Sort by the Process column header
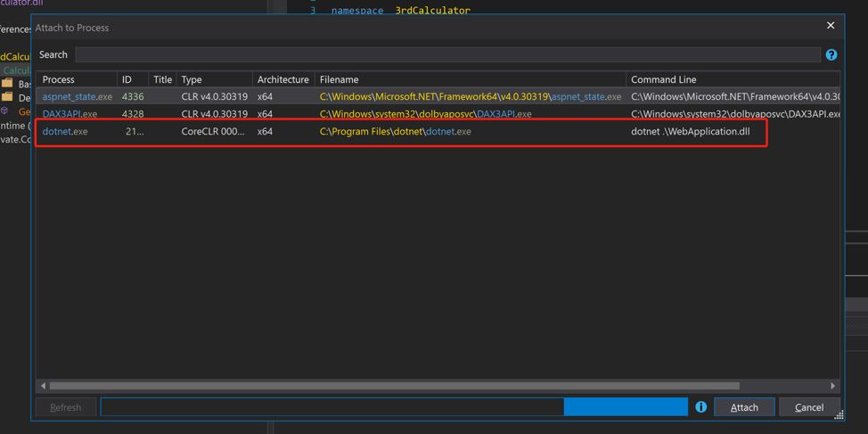Viewport: 868px width, 434px height. pos(77,79)
